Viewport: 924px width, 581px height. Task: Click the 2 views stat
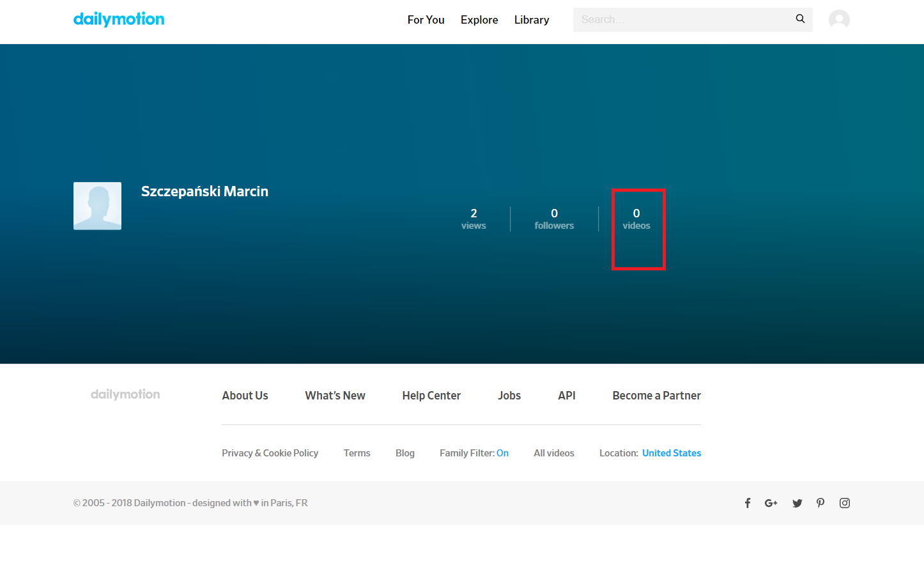click(474, 219)
